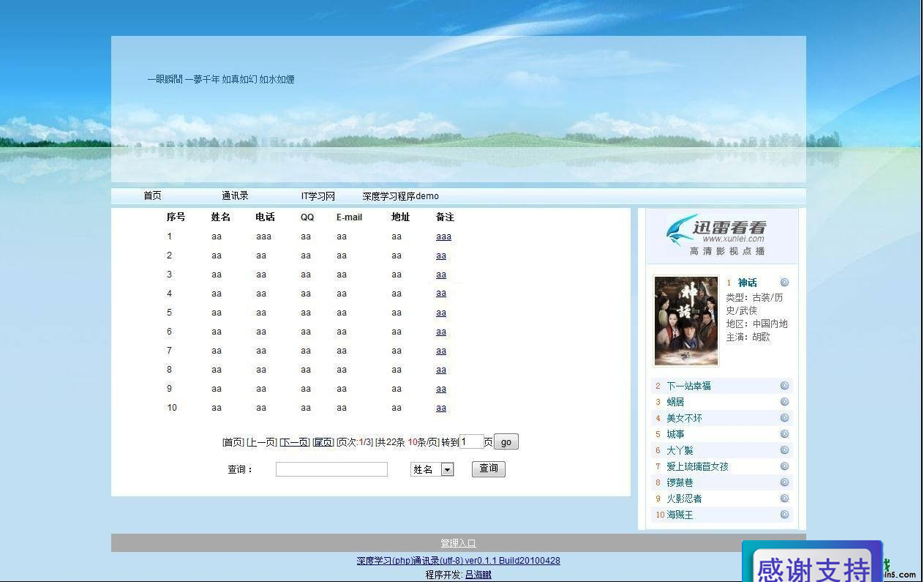Click the 美女不坏 title link
Viewport: 924px width, 582px height.
coord(684,418)
